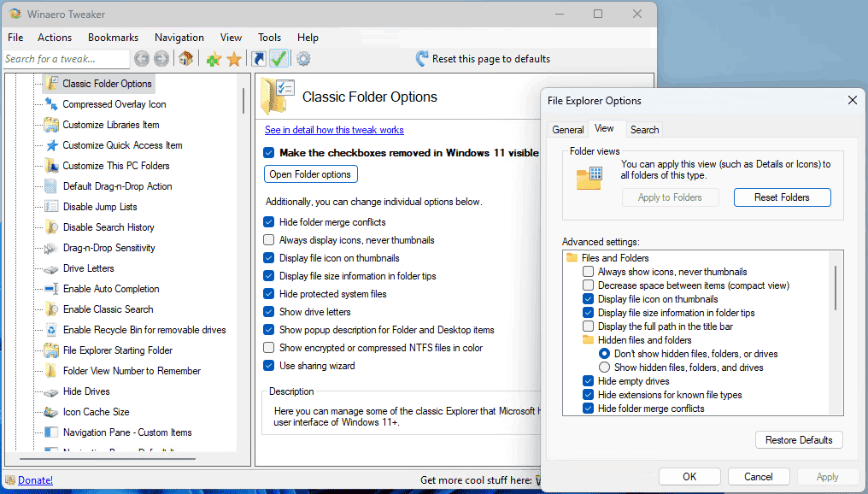Image resolution: width=868 pixels, height=494 pixels.
Task: Click the Reset Folders button
Action: [x=783, y=197]
